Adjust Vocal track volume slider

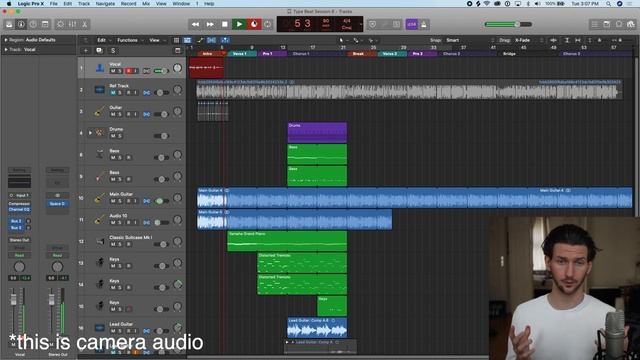[161, 71]
